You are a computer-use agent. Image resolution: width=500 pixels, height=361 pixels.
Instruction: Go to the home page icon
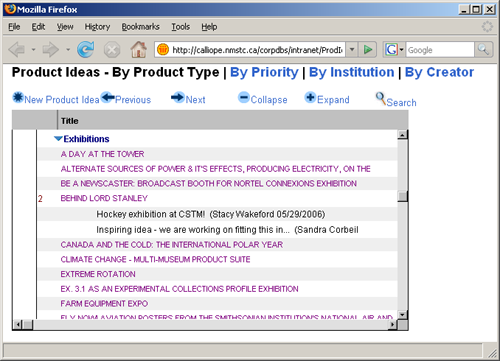(x=139, y=50)
